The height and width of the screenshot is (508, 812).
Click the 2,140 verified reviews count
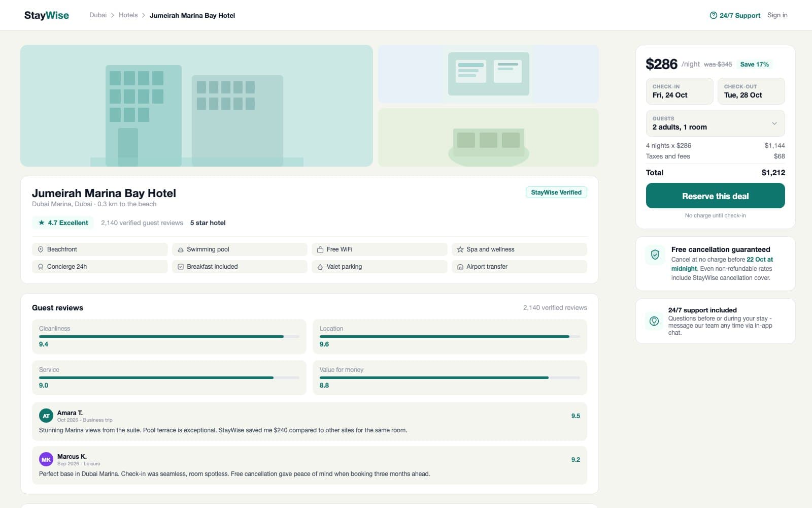[555, 308]
